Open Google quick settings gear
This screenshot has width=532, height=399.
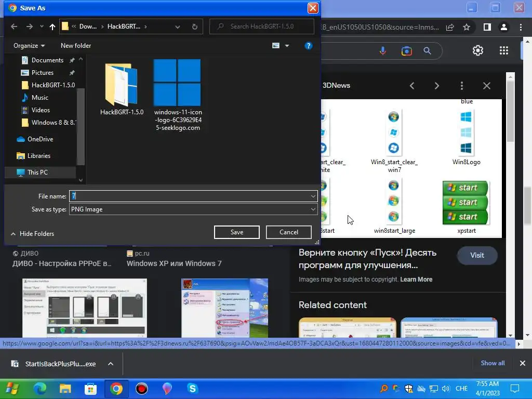point(478,50)
